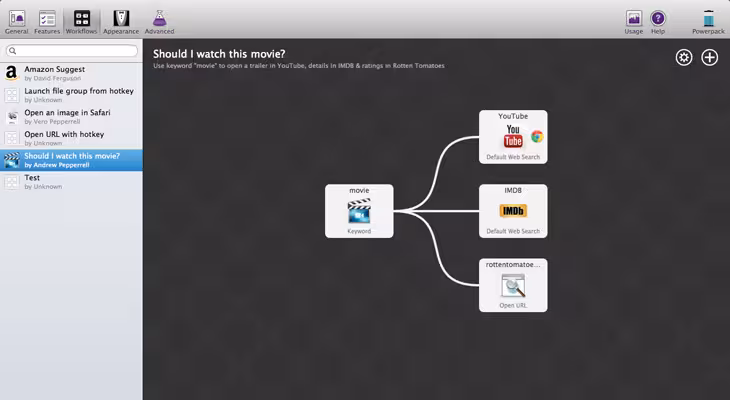Click the 'rottentomatoe...' node title
Image resolution: width=730 pixels, height=400 pixels.
(513, 264)
